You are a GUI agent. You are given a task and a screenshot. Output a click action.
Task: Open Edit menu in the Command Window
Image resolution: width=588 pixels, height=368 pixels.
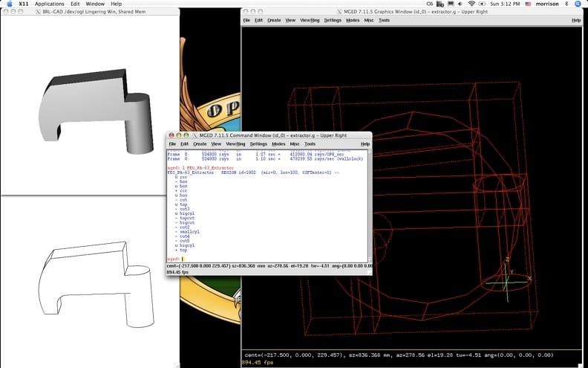point(185,143)
